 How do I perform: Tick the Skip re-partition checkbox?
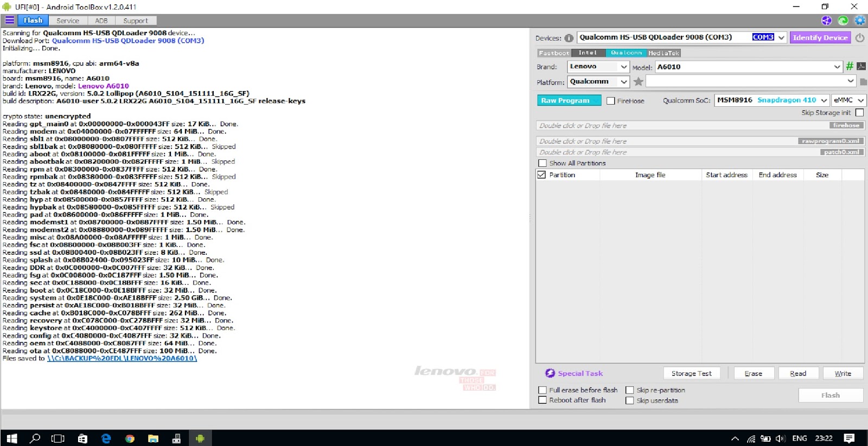pos(630,390)
